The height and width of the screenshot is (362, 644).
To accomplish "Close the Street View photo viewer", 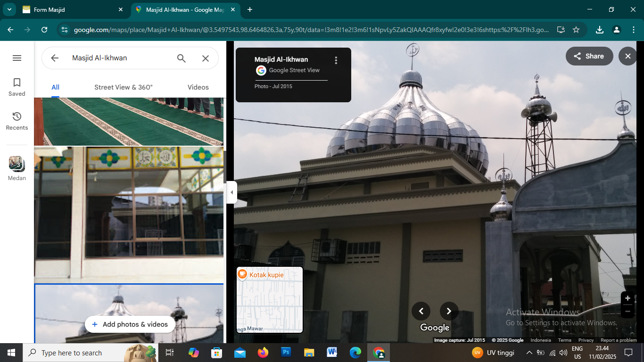I will 627,56.
